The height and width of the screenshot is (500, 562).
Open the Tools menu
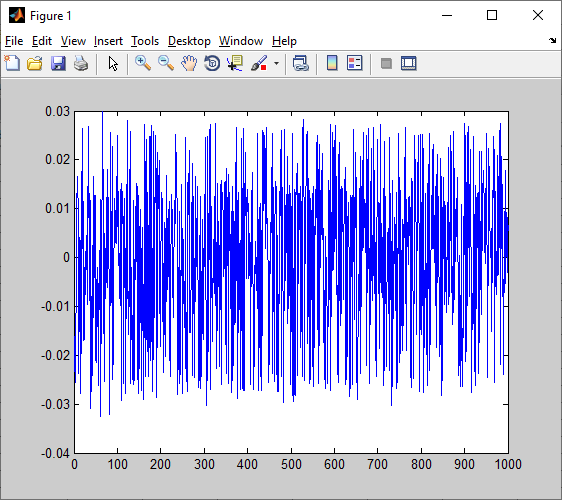(x=145, y=41)
